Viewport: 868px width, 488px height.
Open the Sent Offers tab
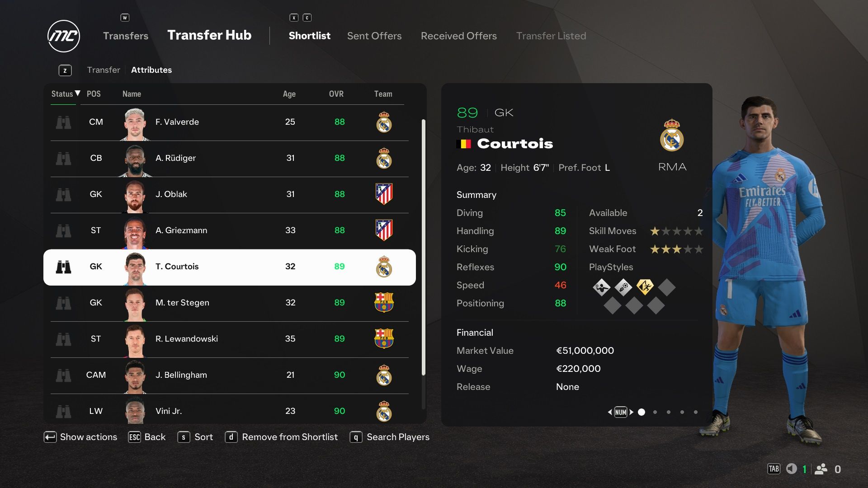pos(374,34)
